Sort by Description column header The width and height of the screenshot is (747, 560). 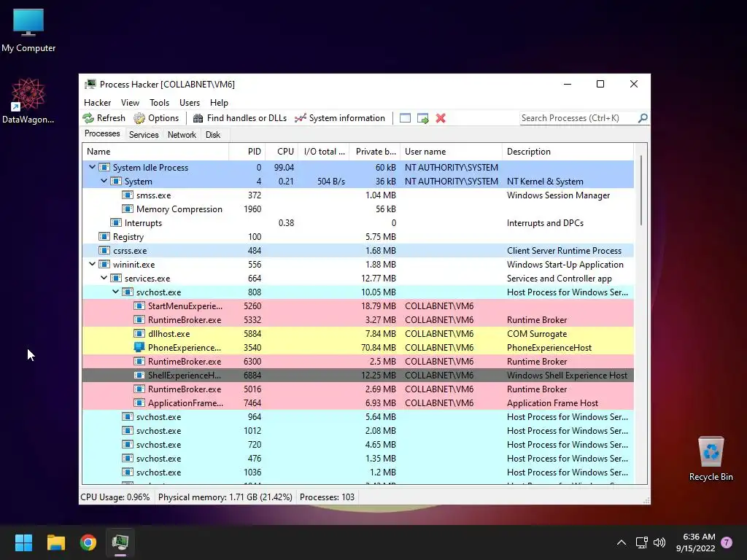click(568, 152)
